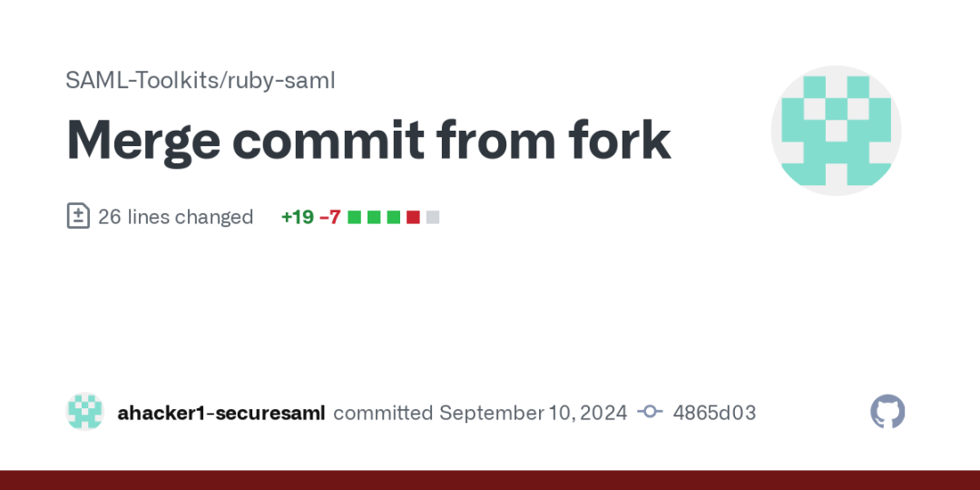Click the small avatar next to ahacker1-securesaml
The width and height of the screenshot is (980, 490).
click(x=85, y=411)
